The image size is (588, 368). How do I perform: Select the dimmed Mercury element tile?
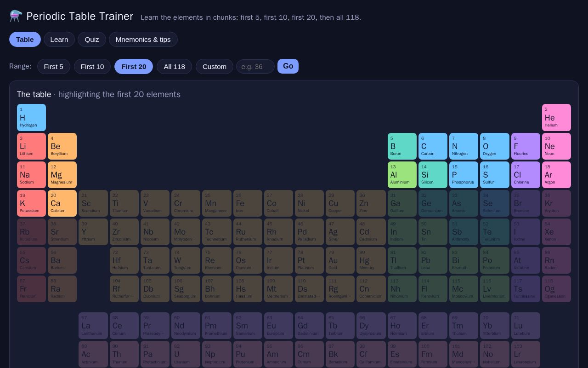tap(371, 260)
